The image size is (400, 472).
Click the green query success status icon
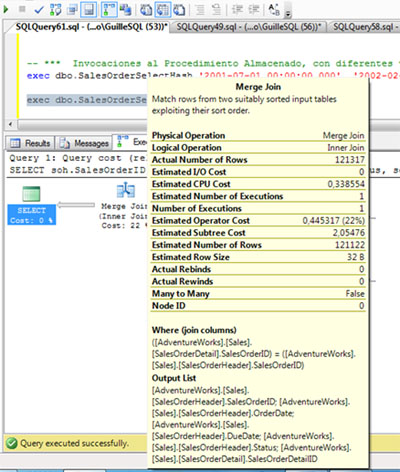pyautogui.click(x=12, y=443)
